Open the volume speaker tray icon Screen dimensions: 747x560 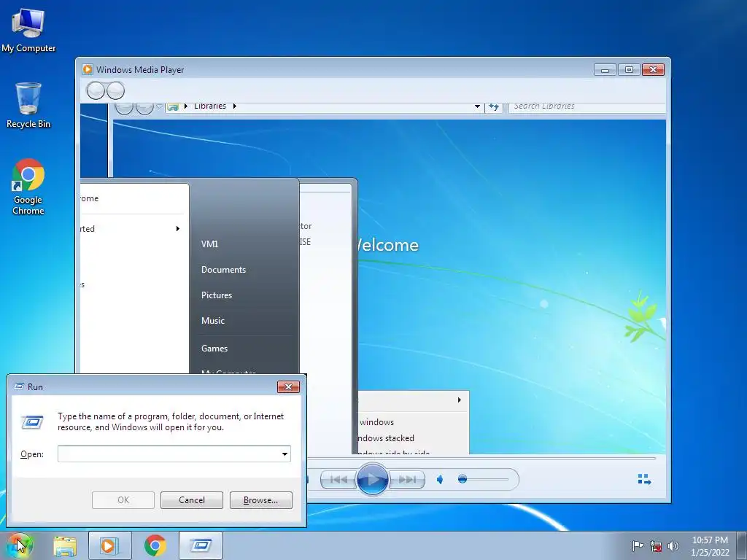(673, 546)
